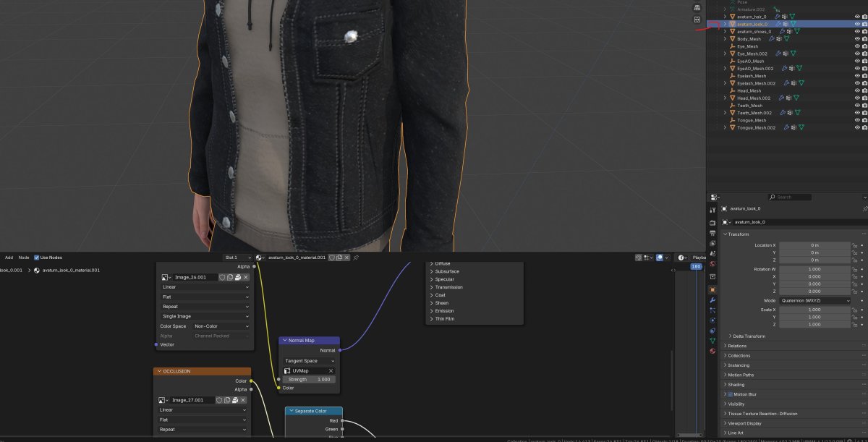Viewport: 868px width, 442px height.
Task: Open the rotation Mode Quaternion dropdown
Action: [x=814, y=300]
